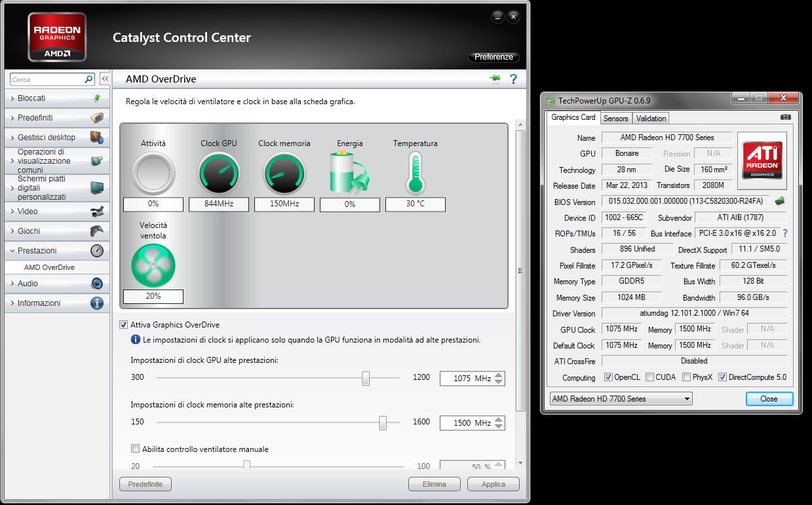Disable the Attiva Graphics OverDrive checkbox
The image size is (812, 505).
(123, 324)
